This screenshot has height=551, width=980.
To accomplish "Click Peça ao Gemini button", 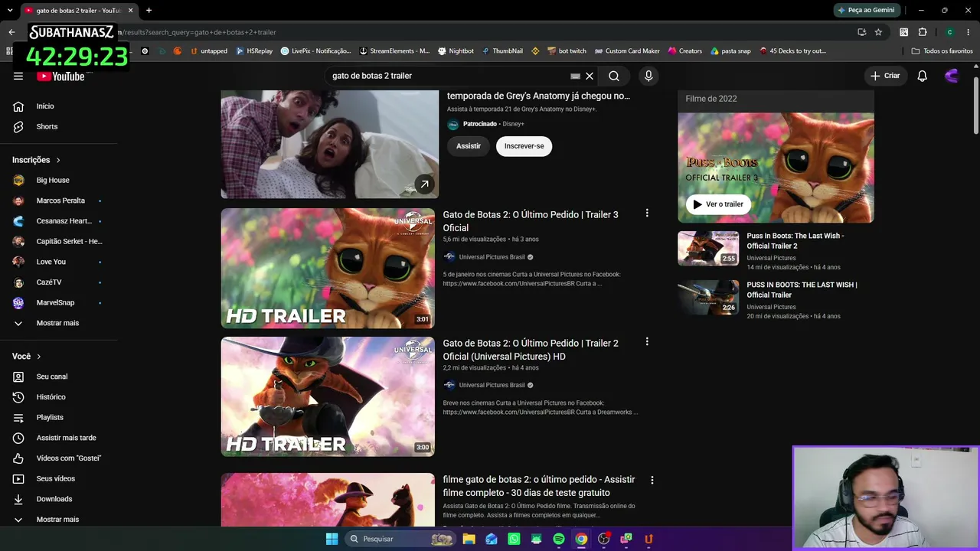I will point(866,10).
